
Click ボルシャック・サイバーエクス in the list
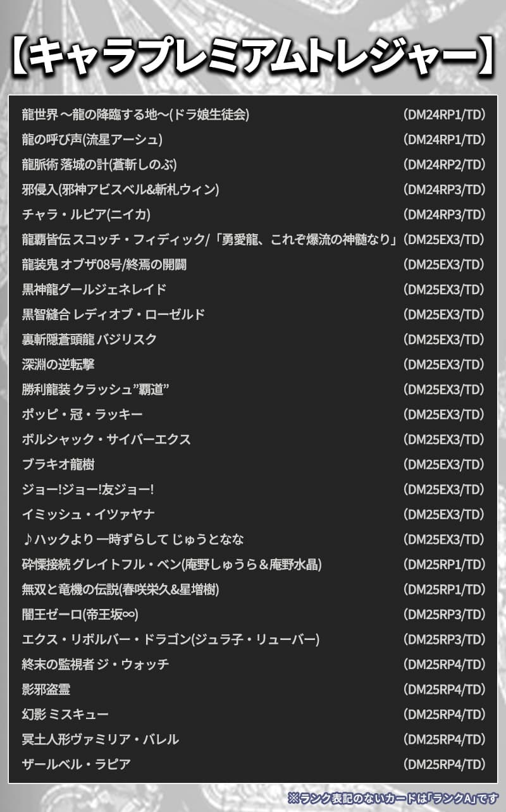click(x=106, y=440)
